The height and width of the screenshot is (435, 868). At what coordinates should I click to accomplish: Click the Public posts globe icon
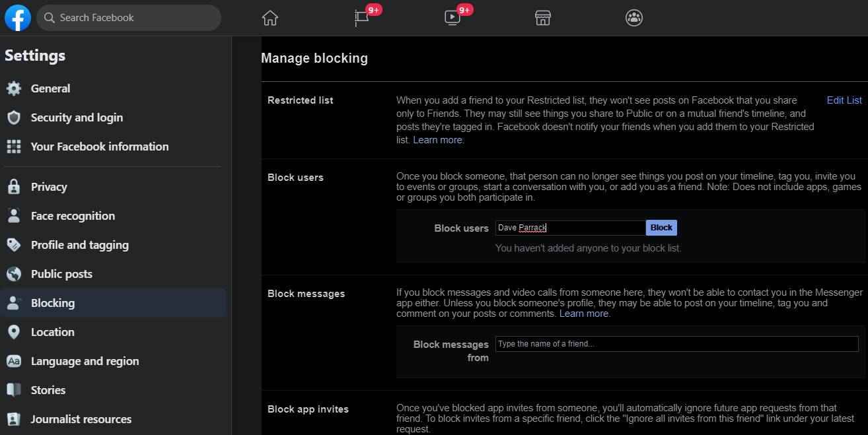coord(14,274)
